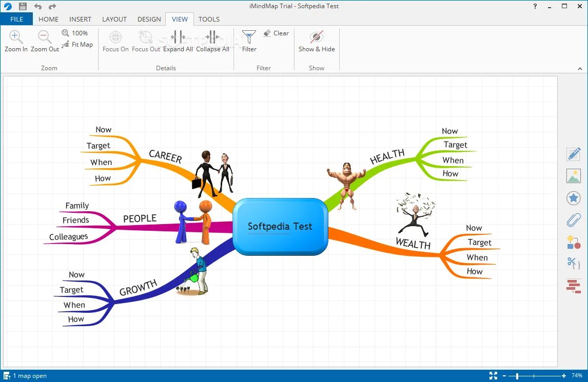Select the WEALTH branch label
This screenshot has height=382, width=588.
coord(413,243)
